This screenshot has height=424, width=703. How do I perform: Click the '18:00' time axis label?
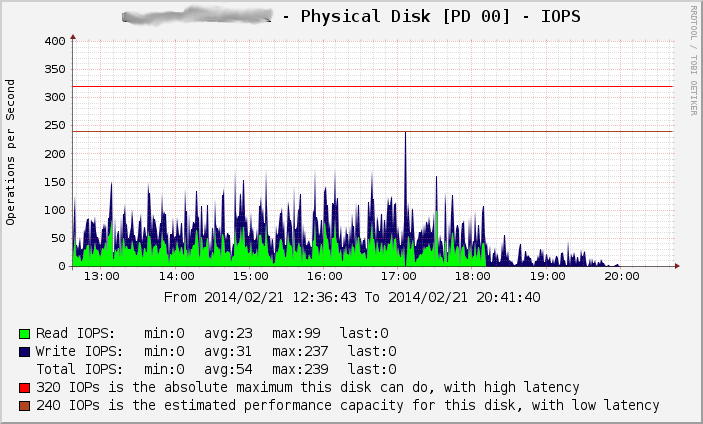(x=473, y=276)
